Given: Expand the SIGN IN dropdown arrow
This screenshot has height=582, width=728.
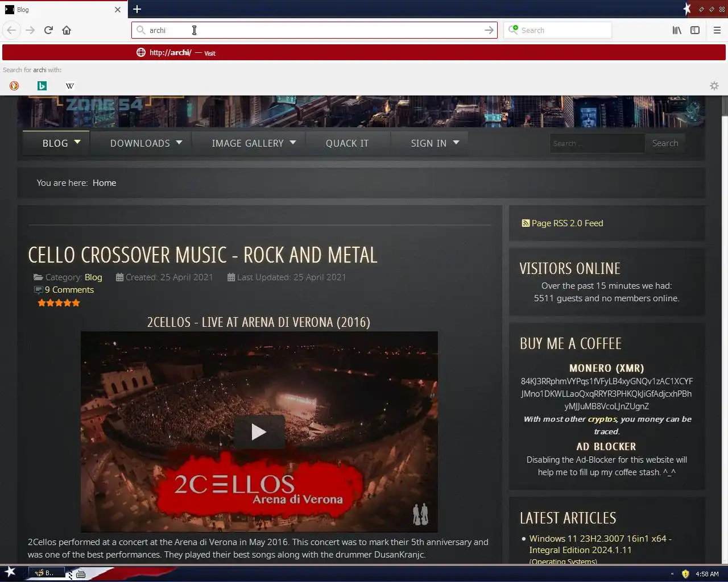Looking at the screenshot, I should coord(456,142).
